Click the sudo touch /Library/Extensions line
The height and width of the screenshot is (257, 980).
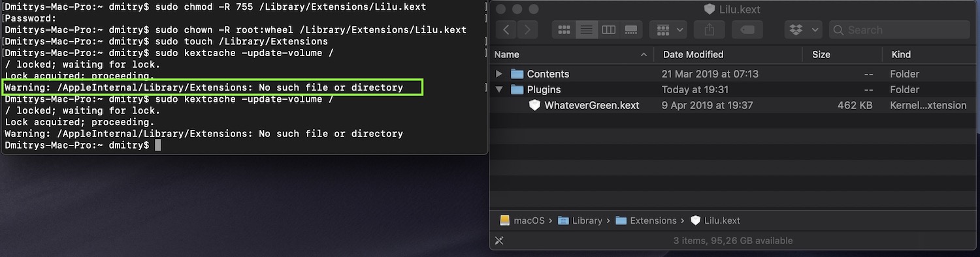point(166,41)
